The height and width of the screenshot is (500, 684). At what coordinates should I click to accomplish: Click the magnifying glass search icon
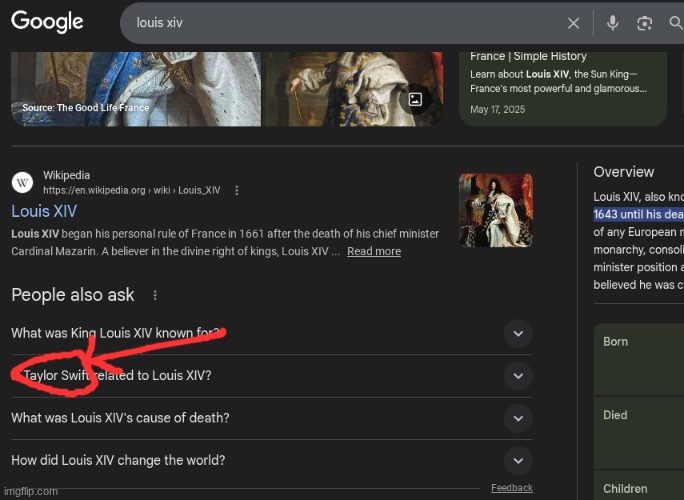[675, 23]
